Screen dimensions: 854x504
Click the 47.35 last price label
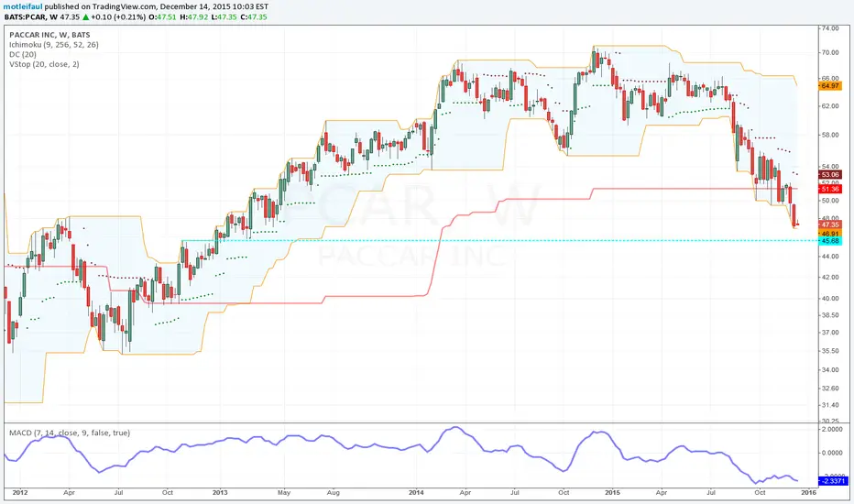[830, 225]
